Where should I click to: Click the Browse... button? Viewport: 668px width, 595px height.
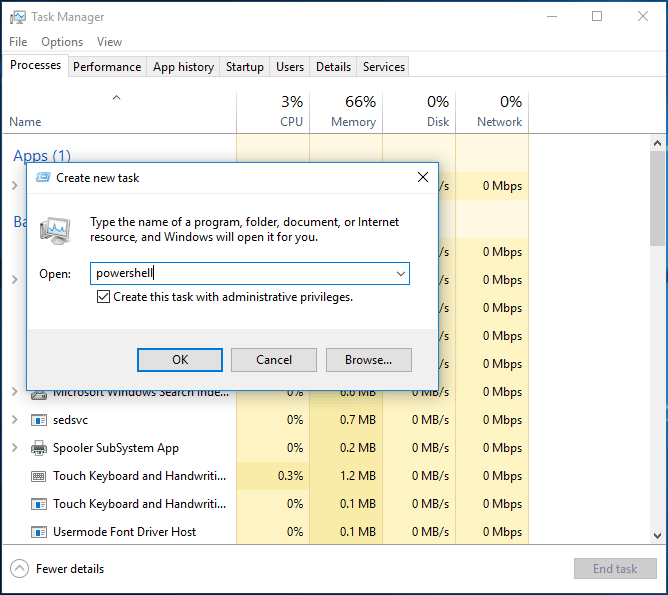tap(369, 360)
